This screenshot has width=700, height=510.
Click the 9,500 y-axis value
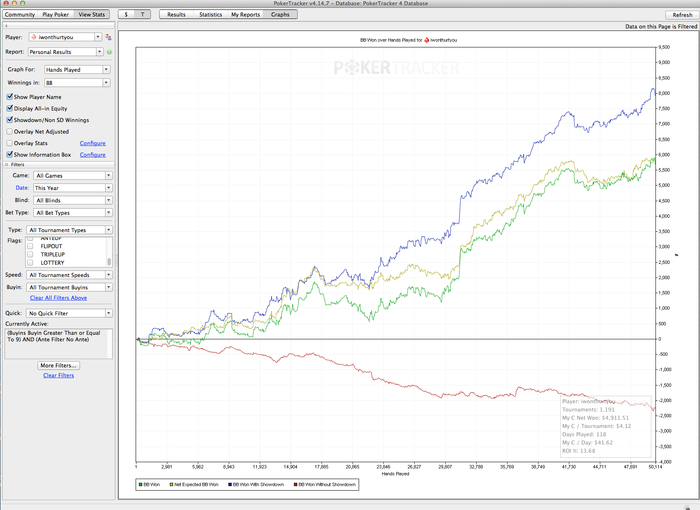click(x=664, y=47)
